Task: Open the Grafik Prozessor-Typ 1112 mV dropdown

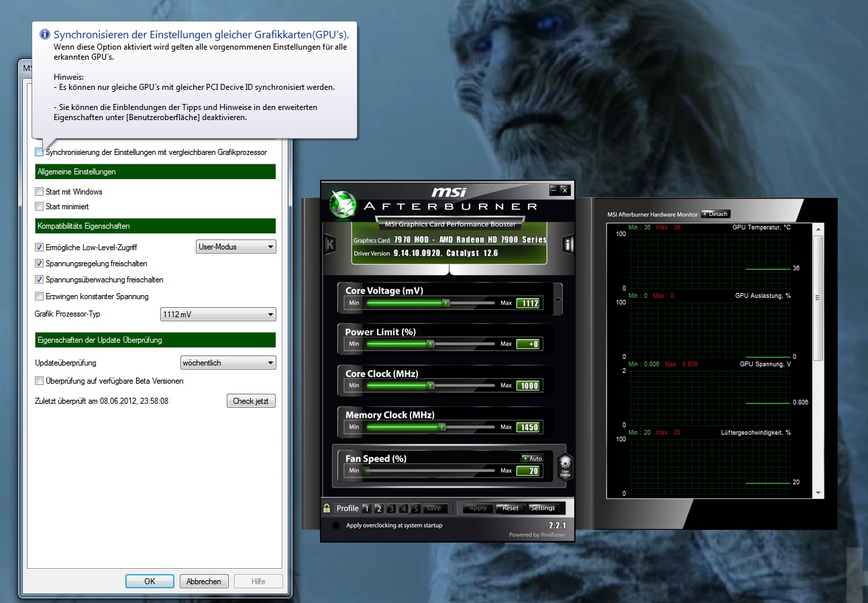Action: click(x=218, y=314)
